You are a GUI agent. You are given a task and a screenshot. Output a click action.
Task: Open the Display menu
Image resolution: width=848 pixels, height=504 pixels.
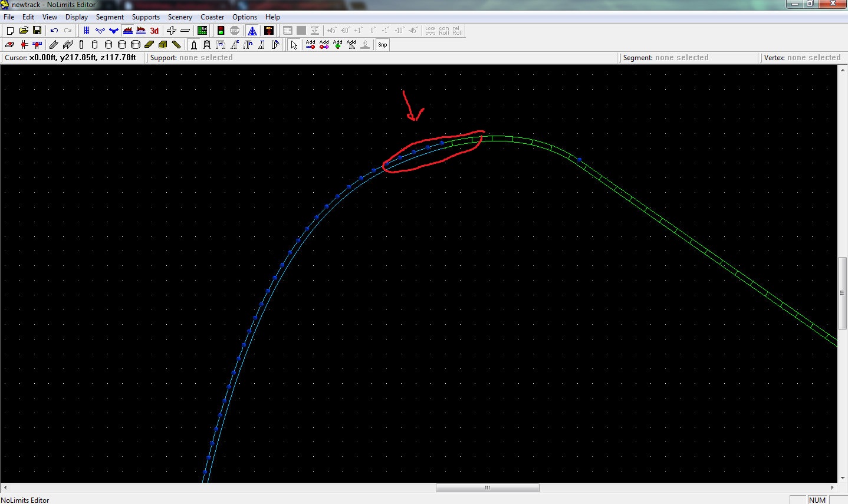77,17
